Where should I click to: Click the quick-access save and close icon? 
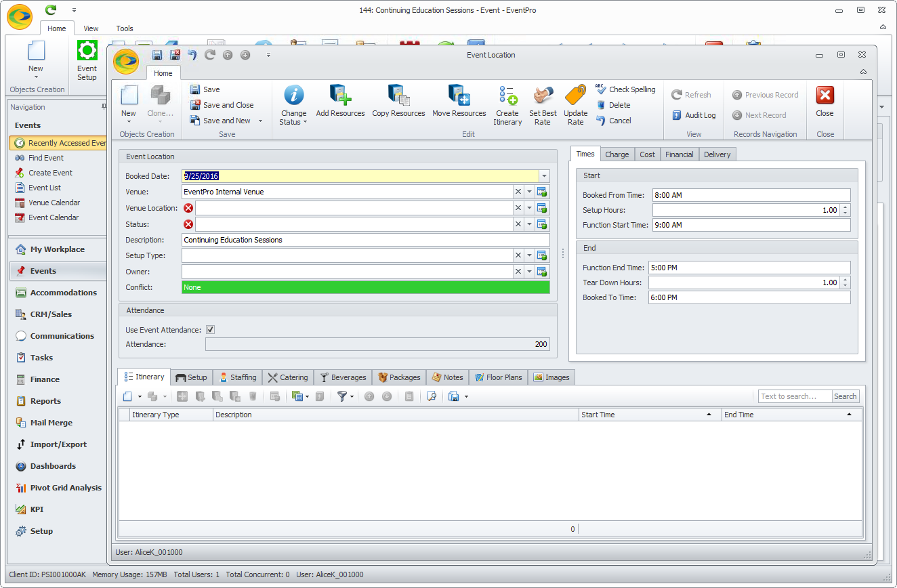(x=175, y=55)
